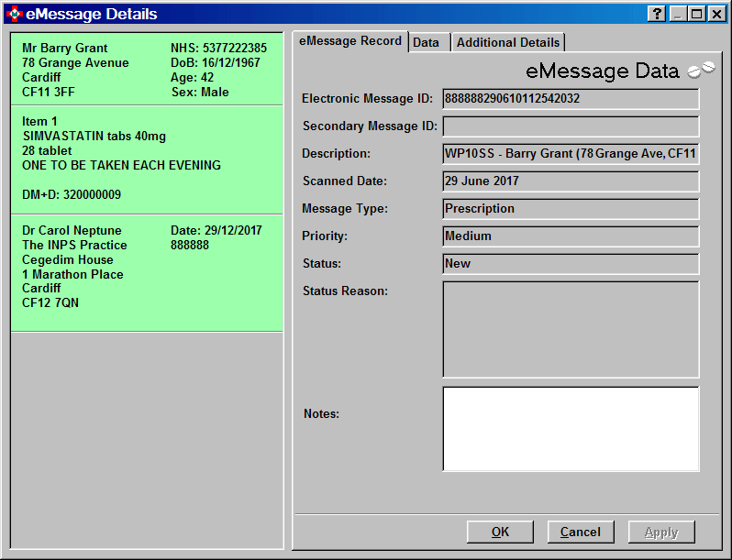
Task: Click inside the Notes text box
Action: click(571, 429)
